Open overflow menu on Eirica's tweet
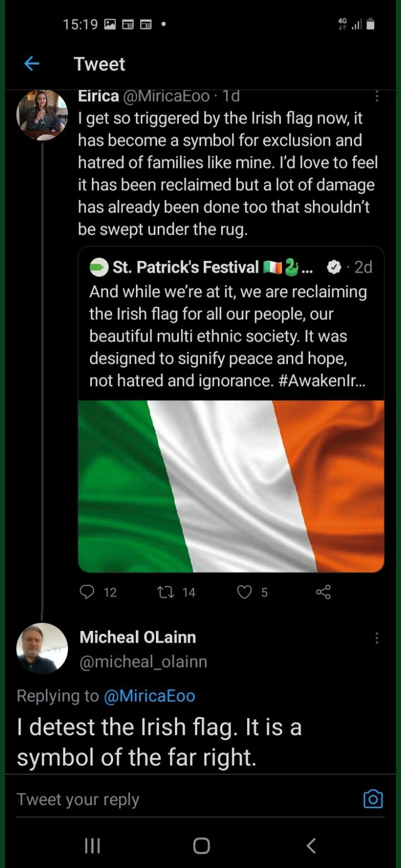 [x=377, y=96]
